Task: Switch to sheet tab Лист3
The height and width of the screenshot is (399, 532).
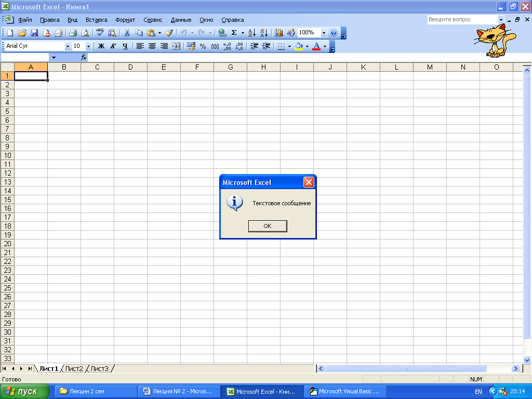Action: pos(100,368)
